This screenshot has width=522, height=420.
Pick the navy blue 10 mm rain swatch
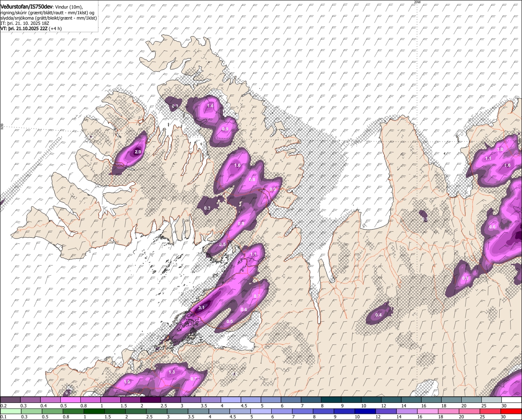click(x=364, y=411)
